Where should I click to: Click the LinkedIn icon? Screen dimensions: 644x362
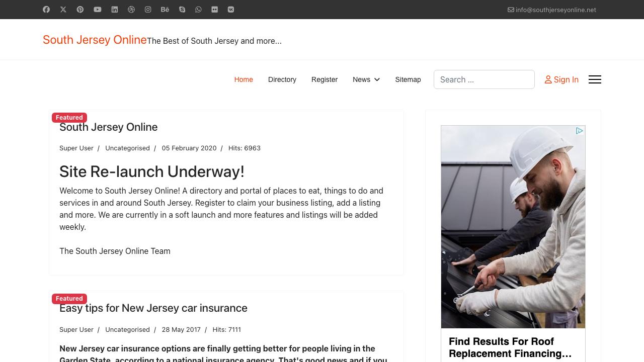pos(114,10)
